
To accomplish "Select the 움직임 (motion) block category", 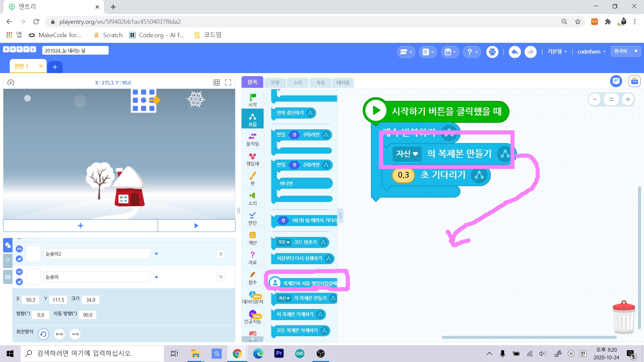I will [x=252, y=139].
